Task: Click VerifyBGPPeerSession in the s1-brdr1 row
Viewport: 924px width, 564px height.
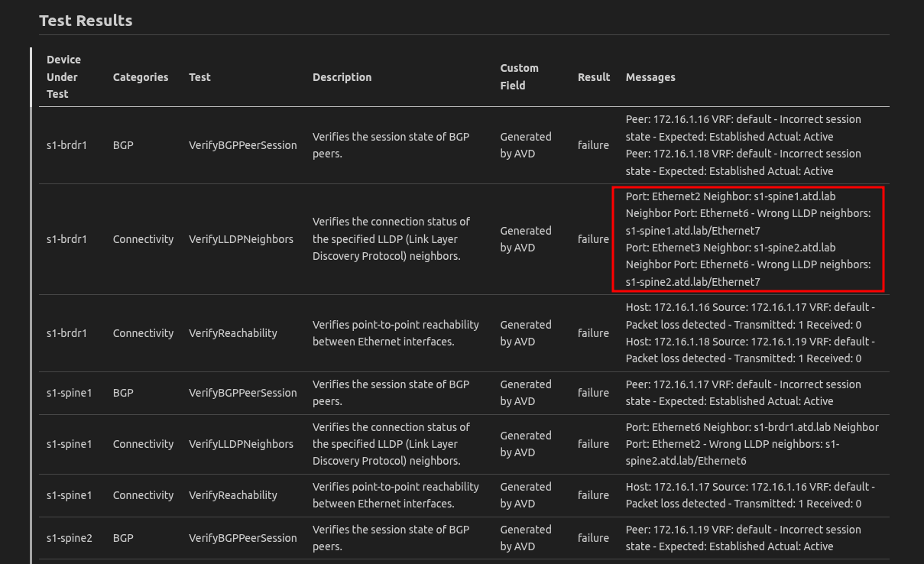Action: 243,145
